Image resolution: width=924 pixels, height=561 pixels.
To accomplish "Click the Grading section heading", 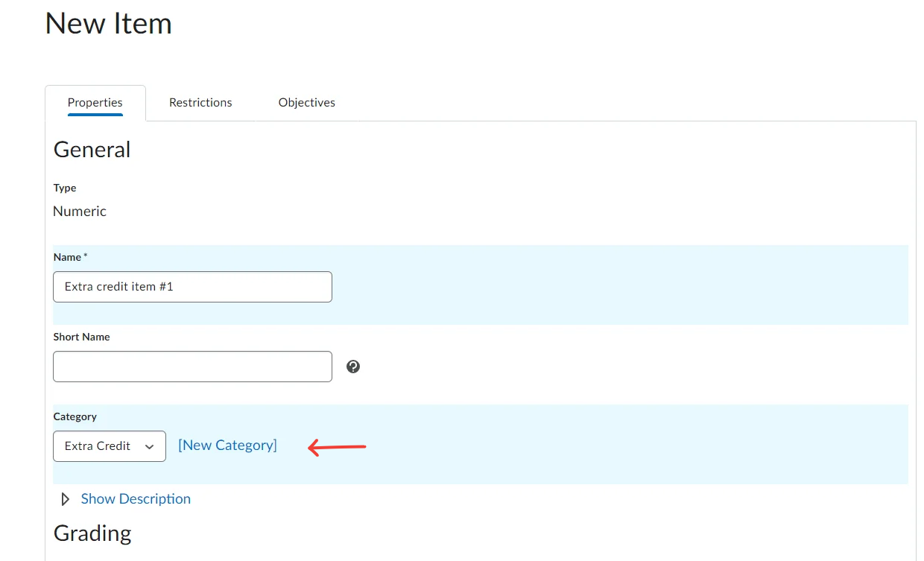I will [x=92, y=533].
